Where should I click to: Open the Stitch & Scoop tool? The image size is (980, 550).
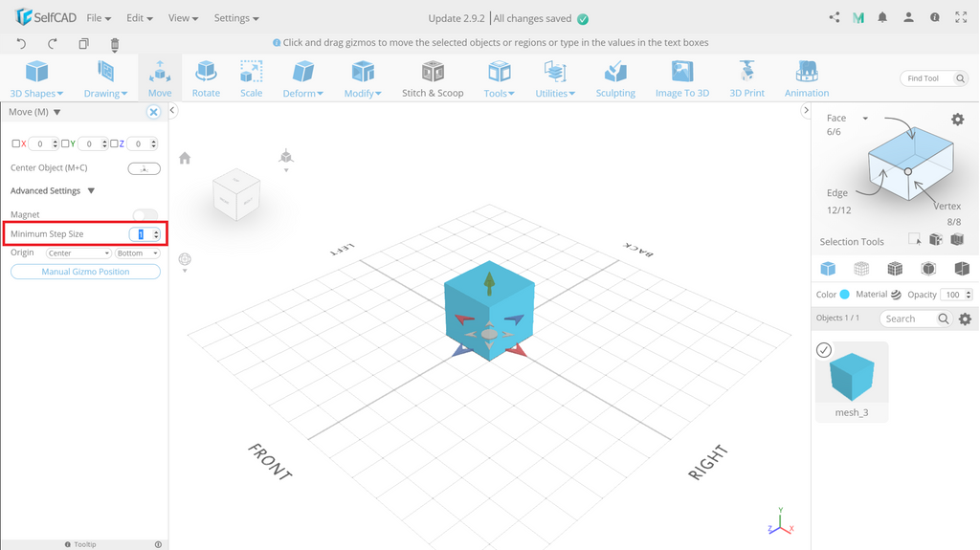click(x=433, y=78)
